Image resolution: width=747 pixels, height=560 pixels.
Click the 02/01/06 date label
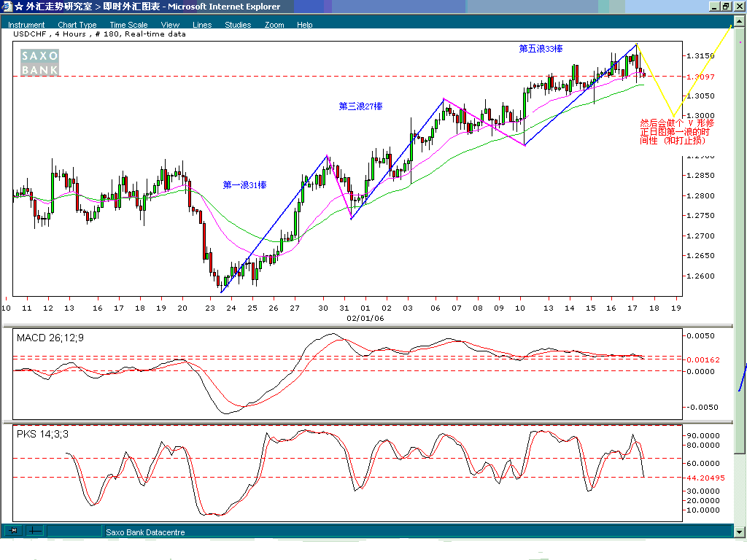pos(365,318)
